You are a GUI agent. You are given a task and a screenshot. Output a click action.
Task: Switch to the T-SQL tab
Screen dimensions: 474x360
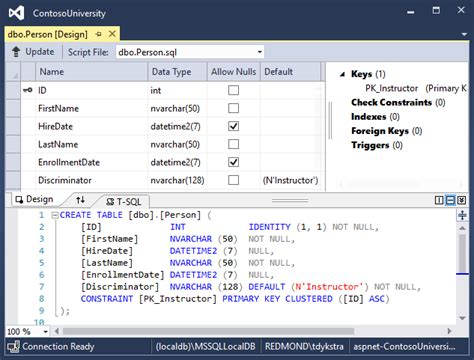pyautogui.click(x=124, y=201)
